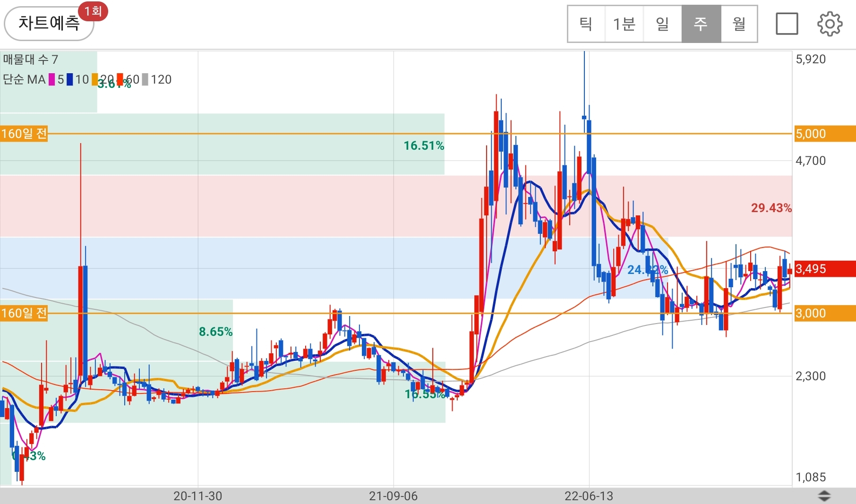Switch to the 틱 tick tab
Viewport: 856px width, 504px height.
point(586,24)
